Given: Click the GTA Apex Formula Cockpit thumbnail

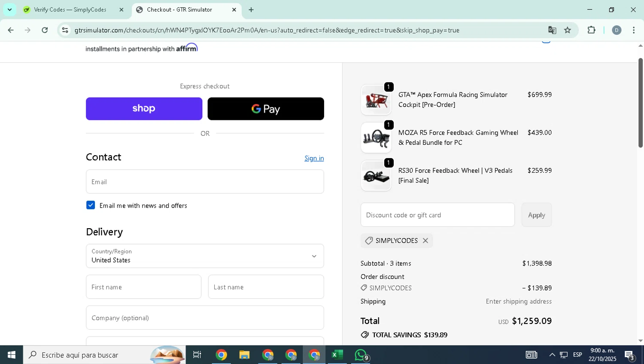Looking at the screenshot, I should pos(376,100).
